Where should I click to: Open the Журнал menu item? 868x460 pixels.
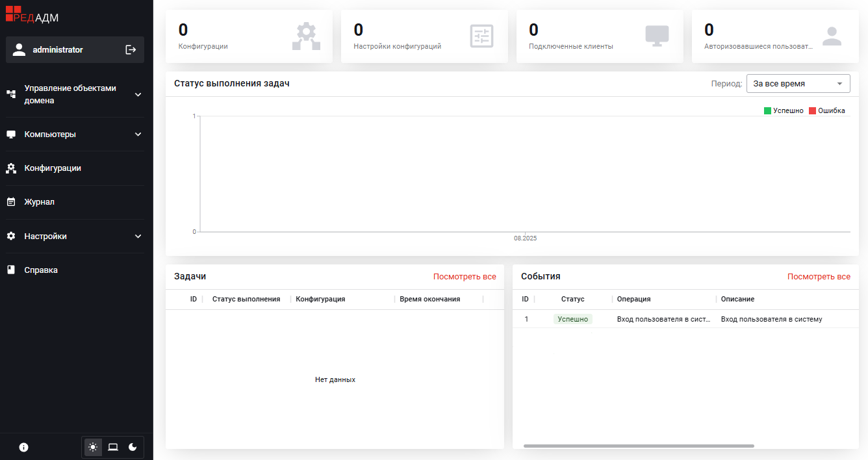click(x=40, y=202)
